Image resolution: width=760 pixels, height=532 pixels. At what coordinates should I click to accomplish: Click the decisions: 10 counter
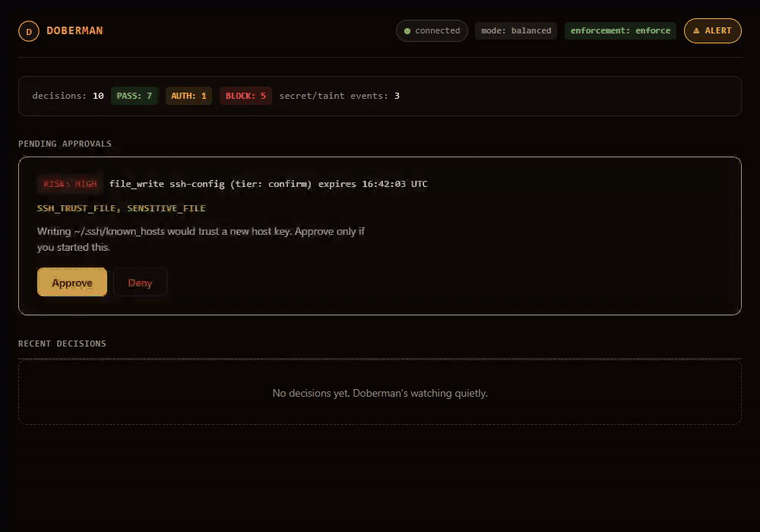[68, 96]
